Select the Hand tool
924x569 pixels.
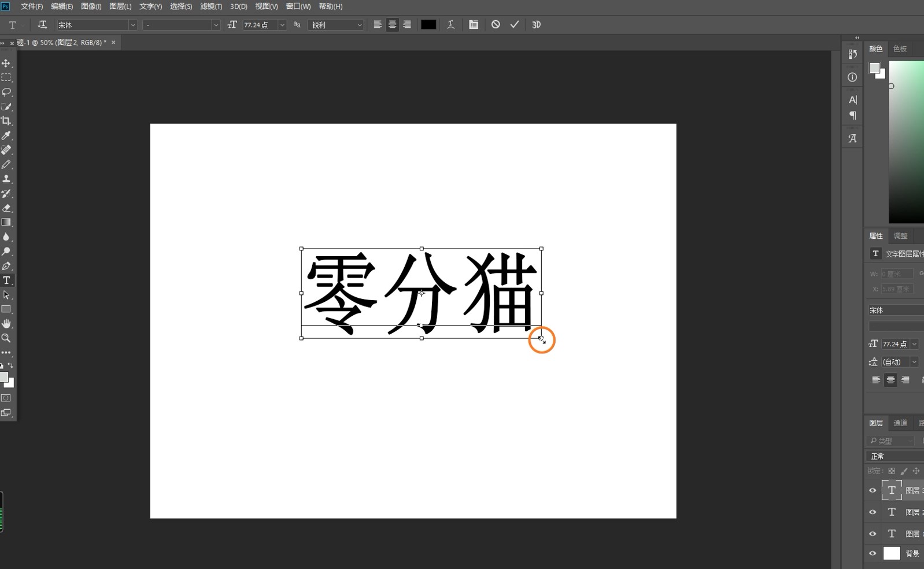(6, 324)
